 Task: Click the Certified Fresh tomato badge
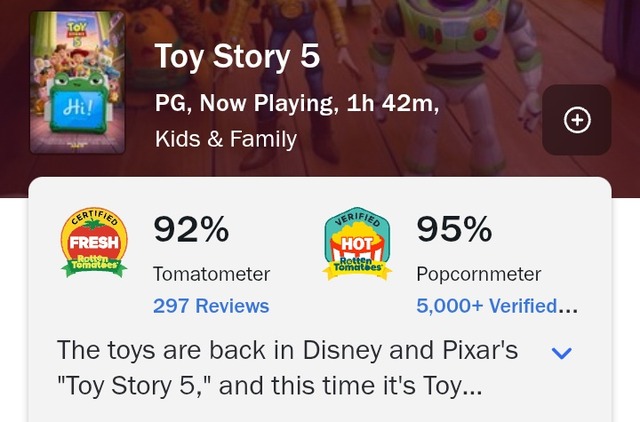point(94,242)
